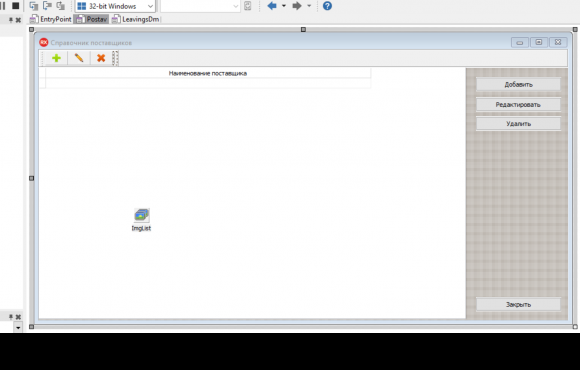Switch to the LeavingsDm tab
Screen dimensions: 580x370
click(135, 19)
